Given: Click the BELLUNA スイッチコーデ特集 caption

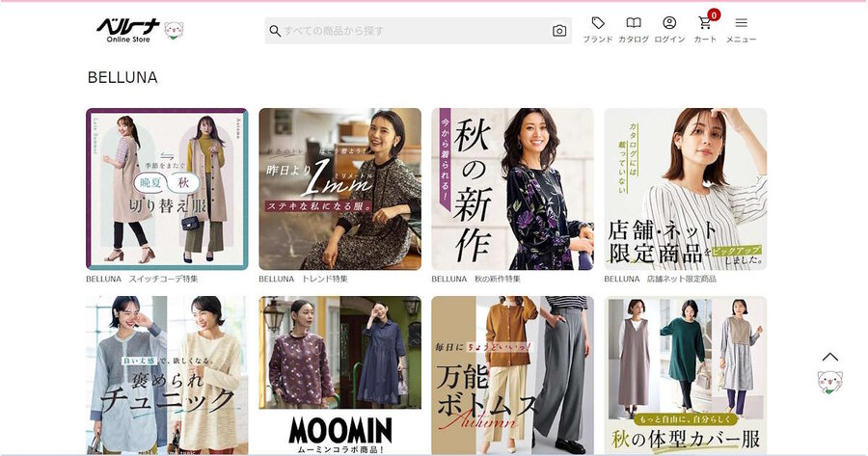Looking at the screenshot, I should 142,279.
